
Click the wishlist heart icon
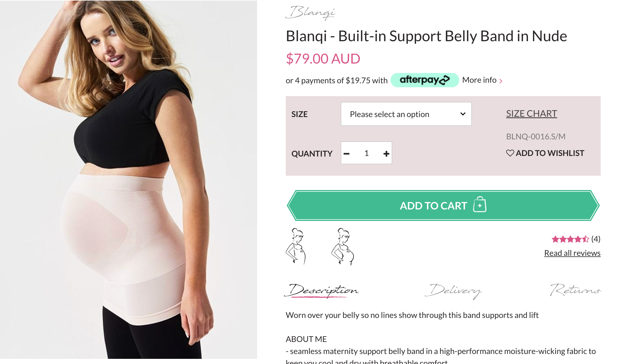tap(510, 153)
